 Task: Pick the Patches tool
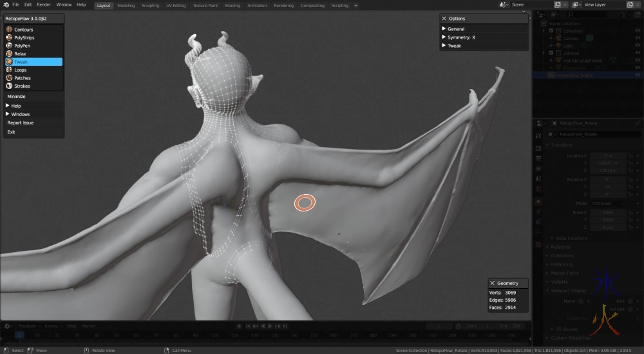tap(22, 78)
